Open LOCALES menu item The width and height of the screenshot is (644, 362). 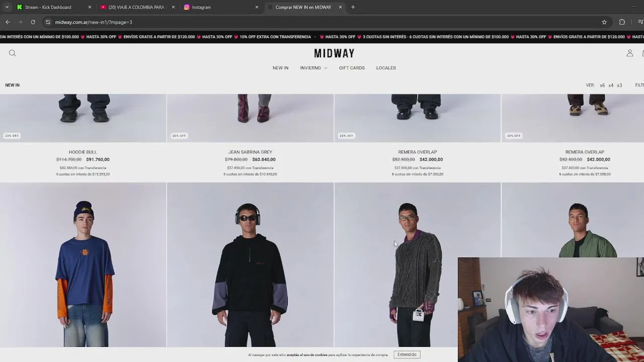[x=386, y=68]
